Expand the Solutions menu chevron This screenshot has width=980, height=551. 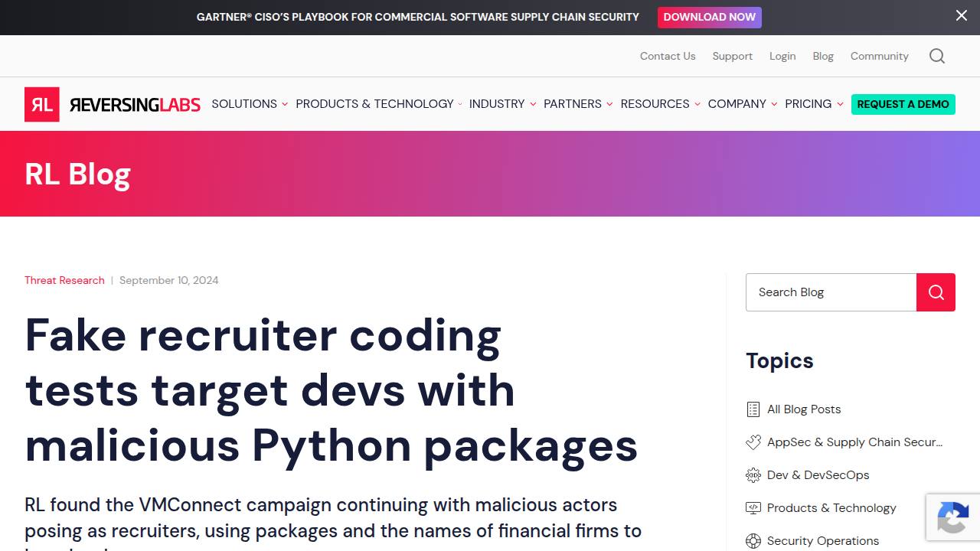285,104
